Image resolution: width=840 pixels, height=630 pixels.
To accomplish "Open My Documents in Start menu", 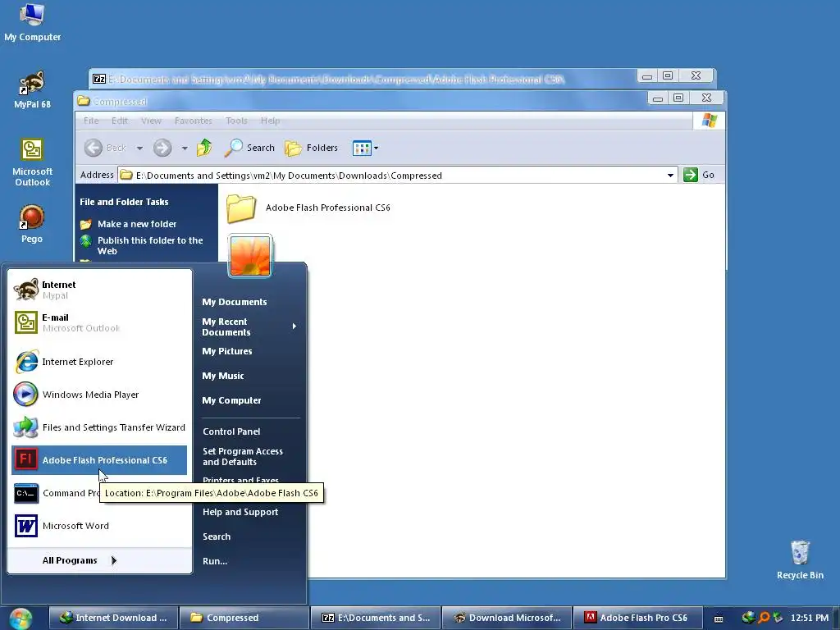I will (234, 302).
